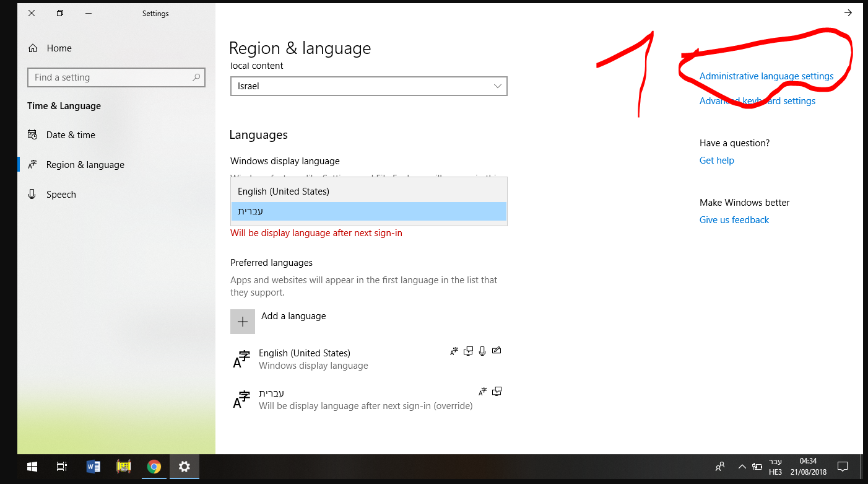Click the 'Languages' section heading
This screenshot has height=484, width=868.
258,135
